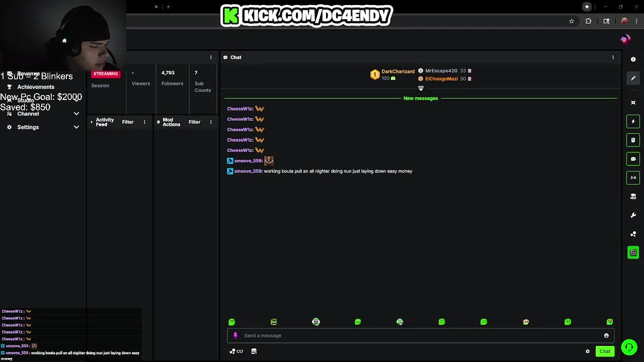This screenshot has height=362, width=644.
Task: Click the profile avatar at top right of page
Action: [x=625, y=39]
